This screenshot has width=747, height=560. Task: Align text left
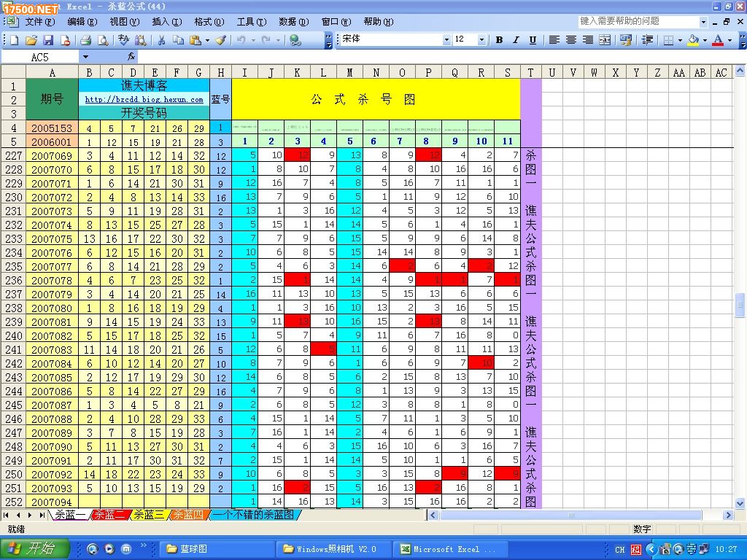pos(554,40)
